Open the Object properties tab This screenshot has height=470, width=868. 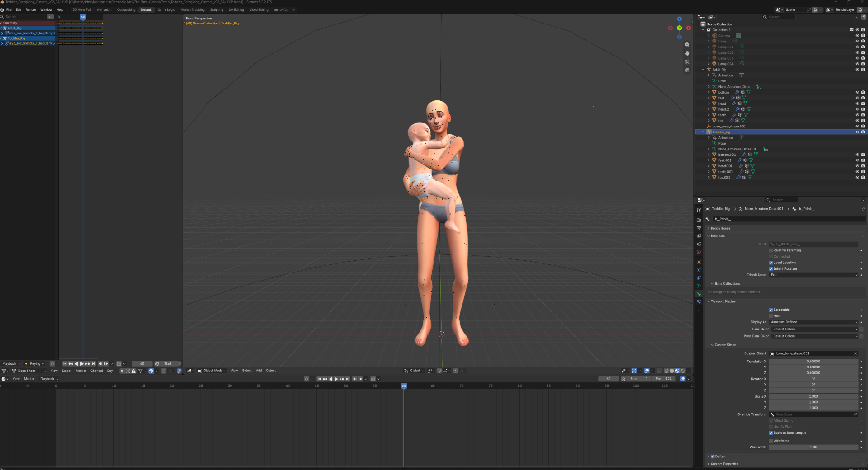698,262
